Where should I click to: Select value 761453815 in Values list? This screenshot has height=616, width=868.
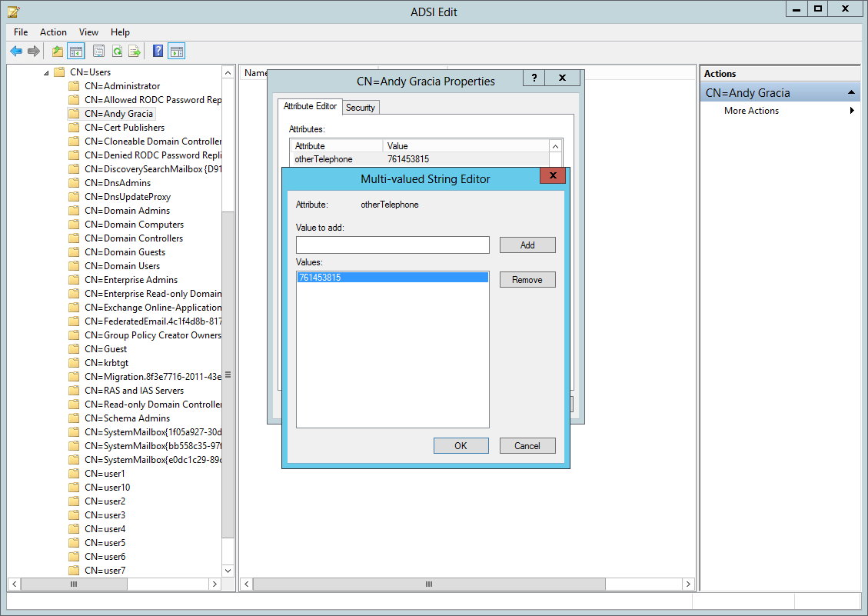click(392, 278)
